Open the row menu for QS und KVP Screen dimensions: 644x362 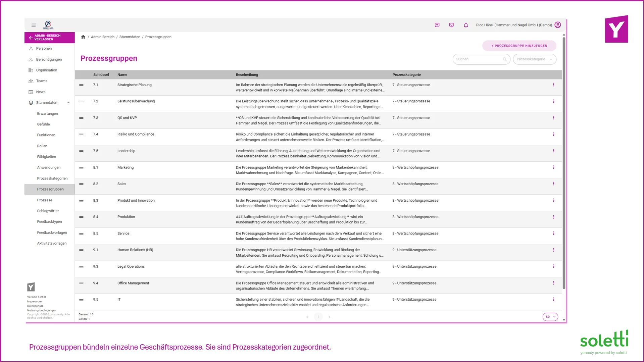tap(554, 118)
